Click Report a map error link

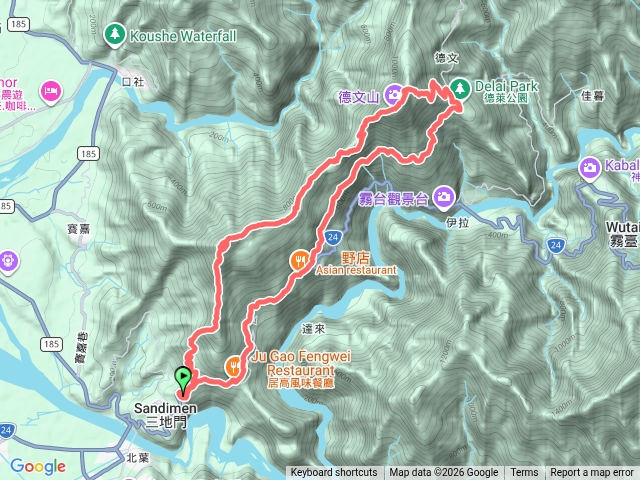point(591,473)
